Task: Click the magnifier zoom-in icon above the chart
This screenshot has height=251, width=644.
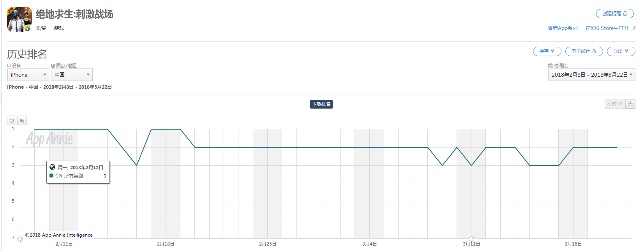Action: (22, 121)
